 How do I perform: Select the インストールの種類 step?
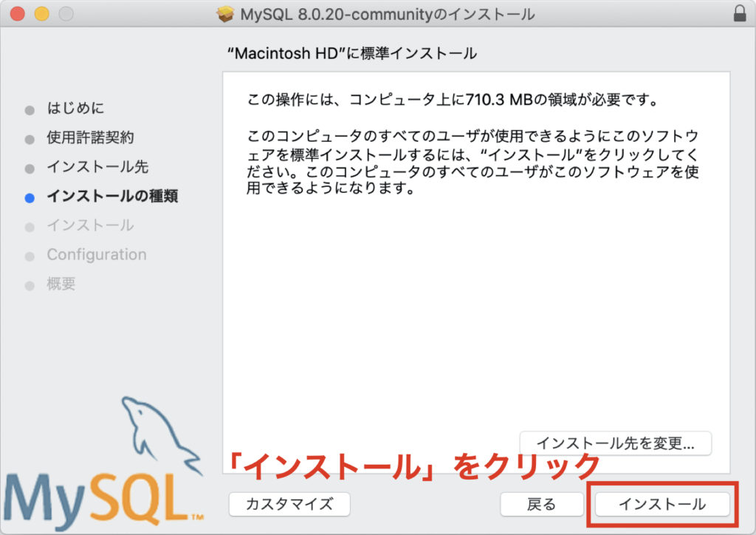click(x=112, y=197)
